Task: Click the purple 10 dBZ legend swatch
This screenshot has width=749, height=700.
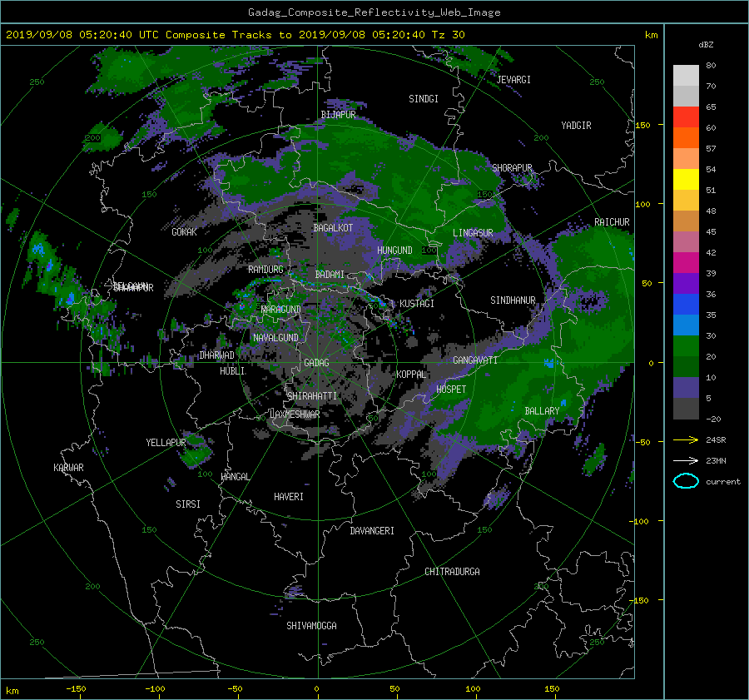Action: (x=686, y=387)
